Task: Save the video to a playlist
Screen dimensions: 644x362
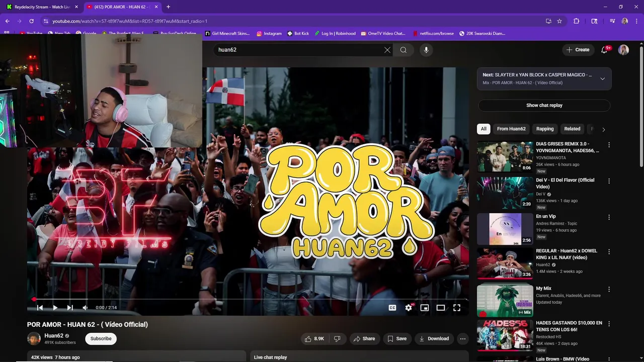Action: [x=396, y=338]
